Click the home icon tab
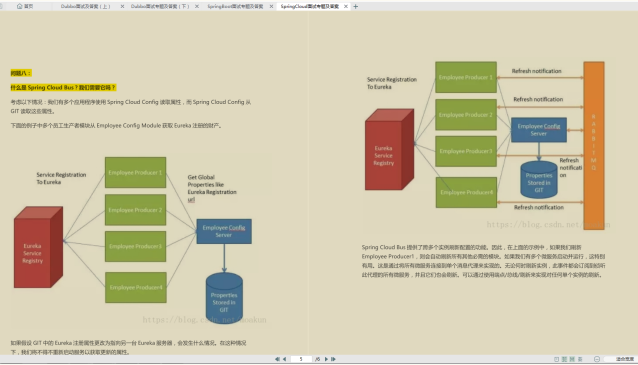 pyautogui.click(x=25, y=7)
